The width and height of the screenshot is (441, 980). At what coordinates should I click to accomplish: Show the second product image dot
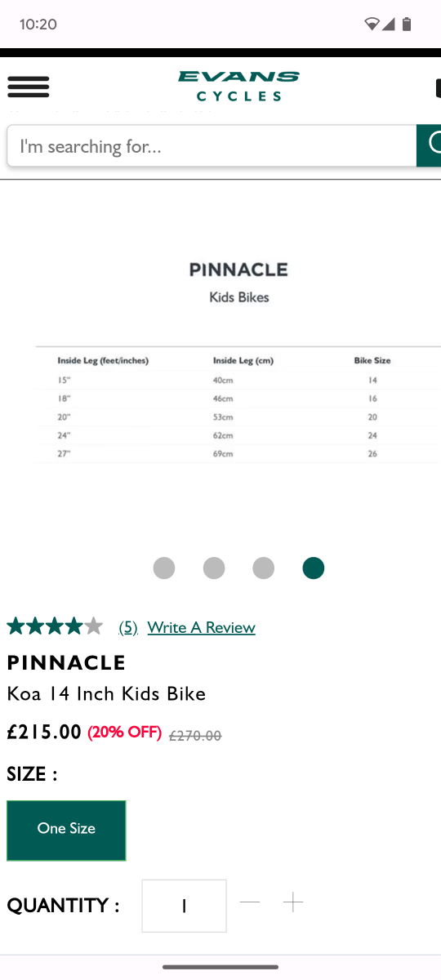(214, 568)
